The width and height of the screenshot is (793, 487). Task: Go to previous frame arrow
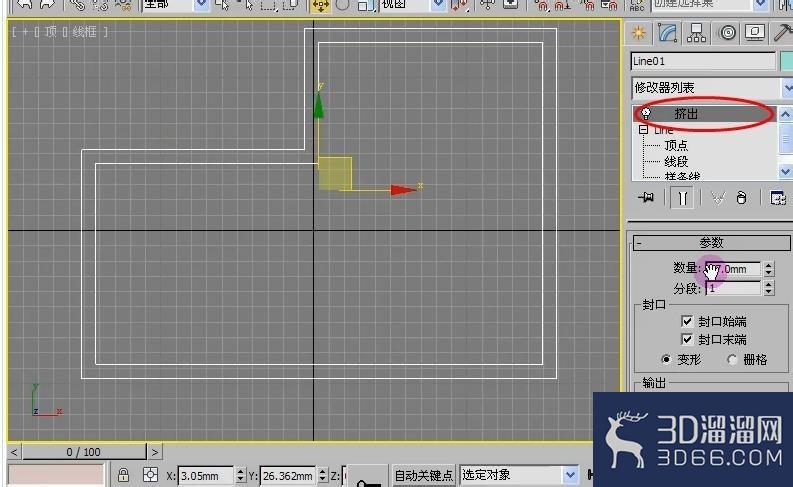point(15,452)
